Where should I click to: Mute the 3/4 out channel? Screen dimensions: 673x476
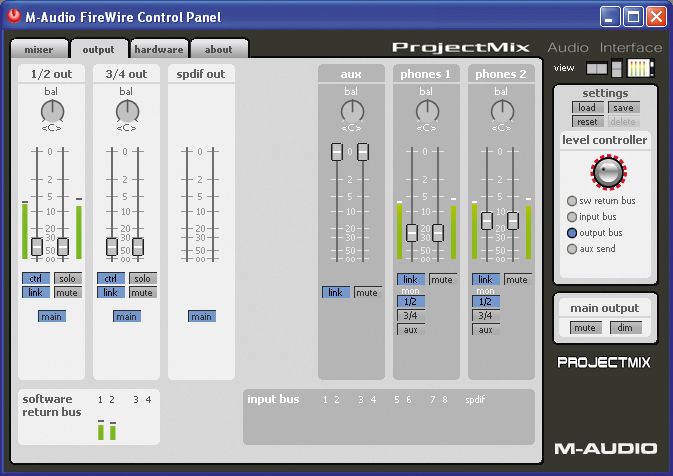click(142, 292)
